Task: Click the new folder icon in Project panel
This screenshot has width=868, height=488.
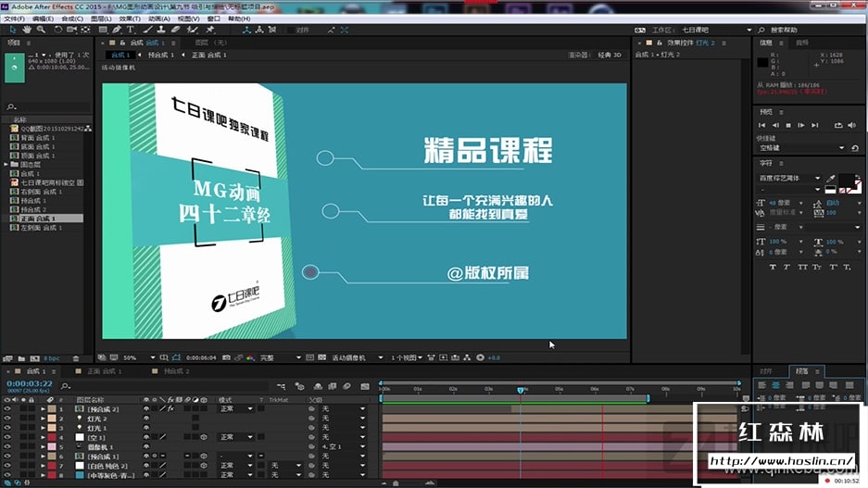Action: pyautogui.click(x=21, y=358)
